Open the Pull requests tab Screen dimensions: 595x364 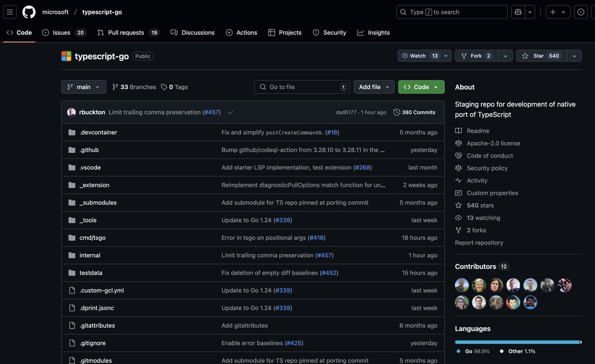pos(128,33)
